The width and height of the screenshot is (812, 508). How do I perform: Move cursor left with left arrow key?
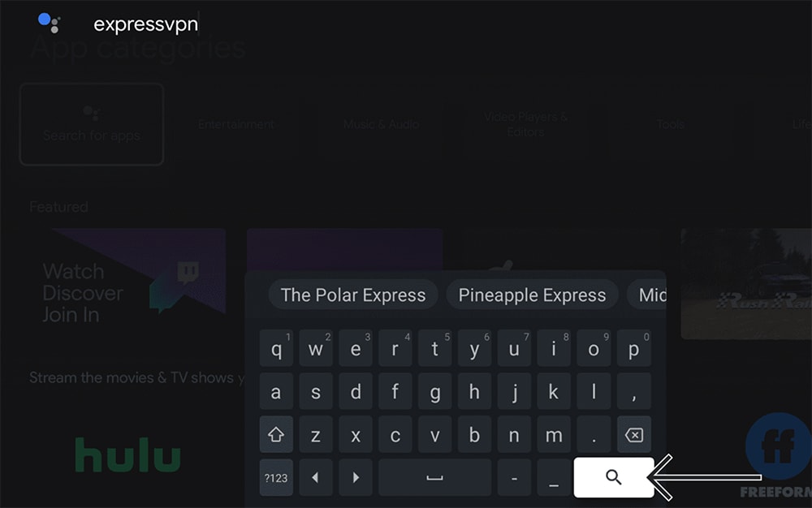315,477
